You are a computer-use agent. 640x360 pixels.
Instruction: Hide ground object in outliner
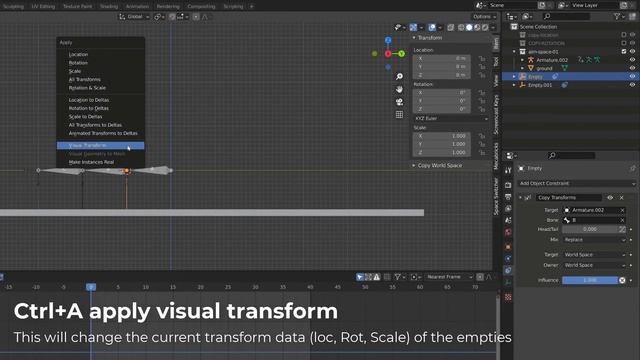point(632,68)
